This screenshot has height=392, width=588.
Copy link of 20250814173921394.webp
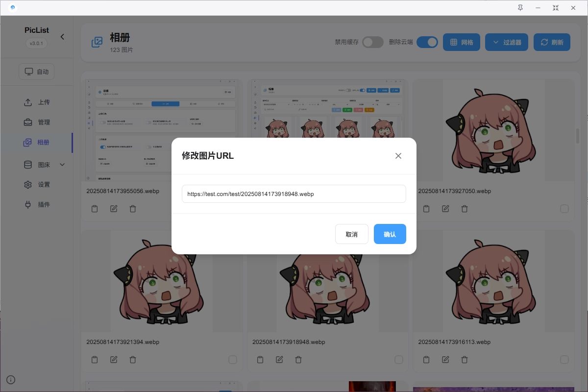(x=95, y=360)
